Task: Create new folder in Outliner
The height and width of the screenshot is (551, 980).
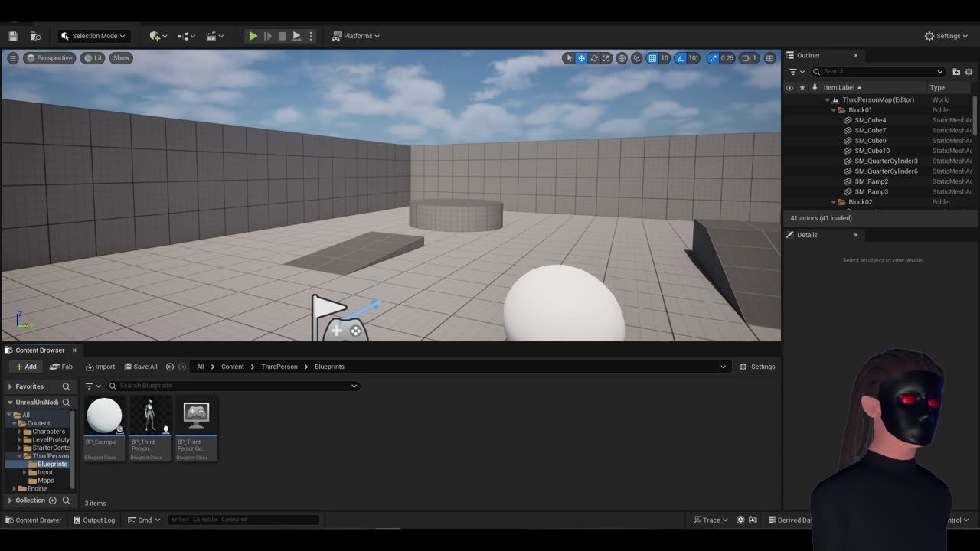Action: point(956,72)
